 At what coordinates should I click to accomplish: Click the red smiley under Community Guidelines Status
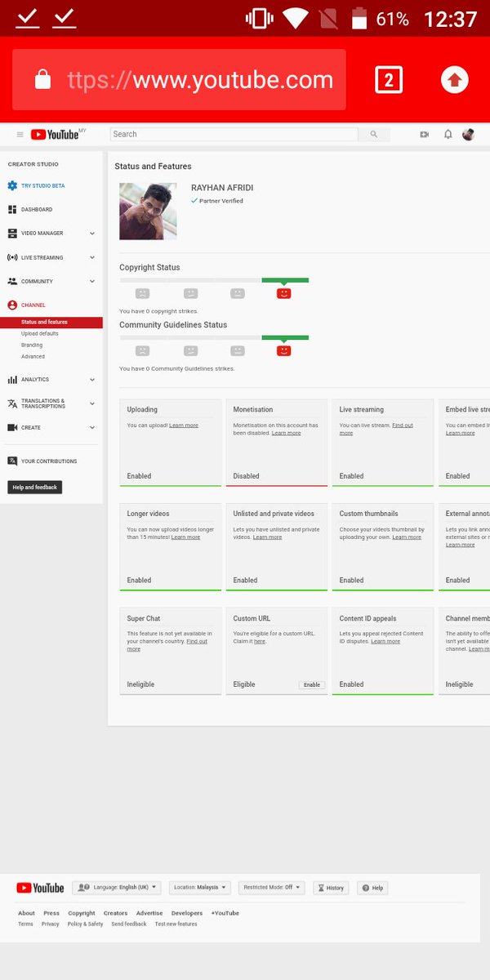tap(283, 350)
